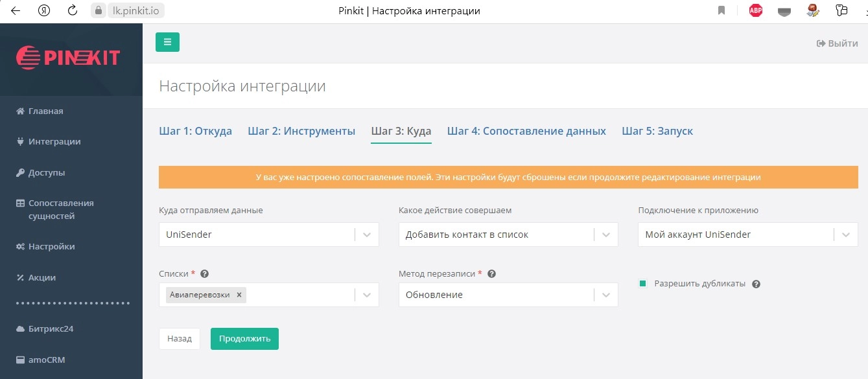The height and width of the screenshot is (379, 868).
Task: Click the Выйти logout link
Action: click(x=837, y=43)
